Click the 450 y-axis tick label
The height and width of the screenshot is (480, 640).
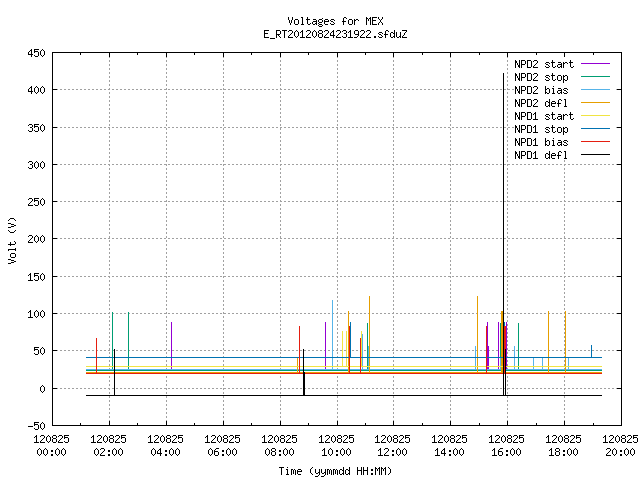click(36, 53)
